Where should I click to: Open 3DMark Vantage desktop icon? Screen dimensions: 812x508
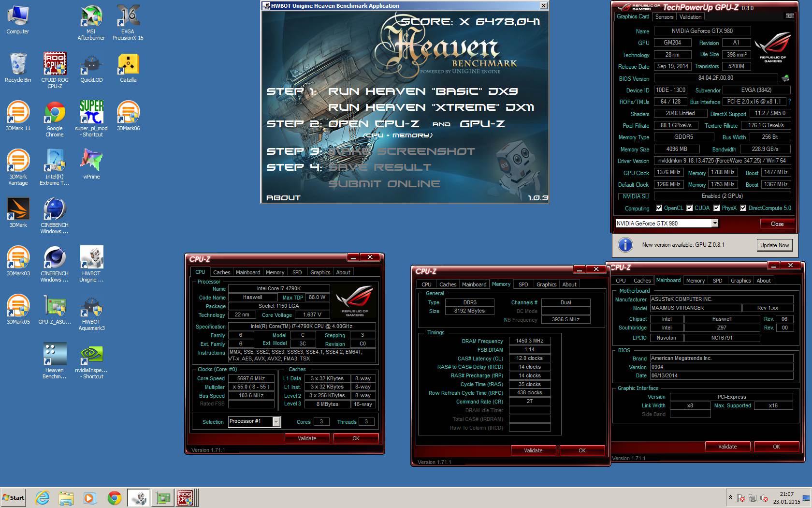click(x=18, y=167)
